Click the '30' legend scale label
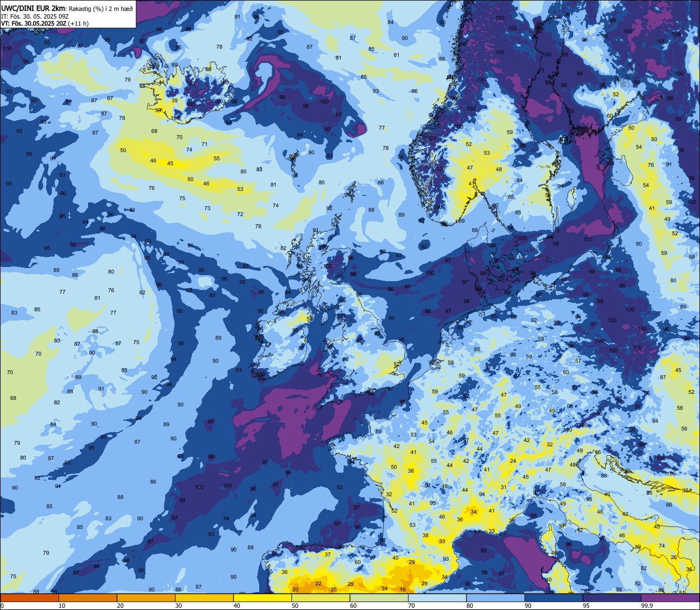 [178, 606]
